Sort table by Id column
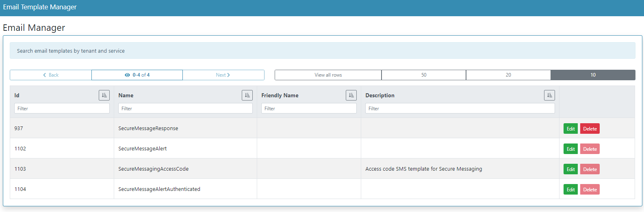 tap(104, 95)
